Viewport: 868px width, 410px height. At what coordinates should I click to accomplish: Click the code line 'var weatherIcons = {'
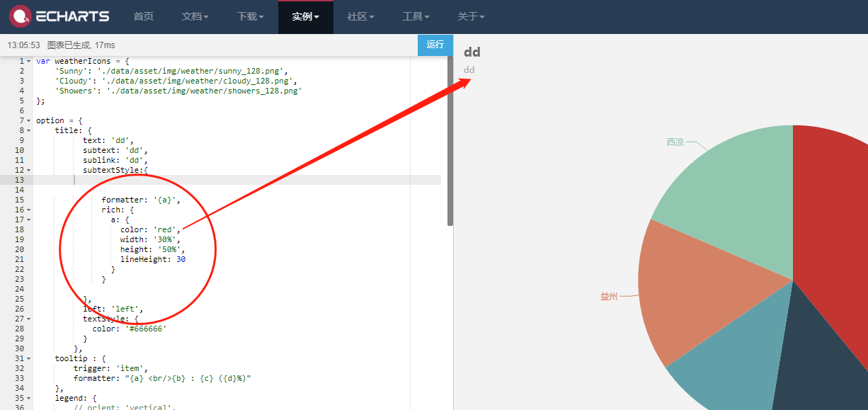point(82,61)
